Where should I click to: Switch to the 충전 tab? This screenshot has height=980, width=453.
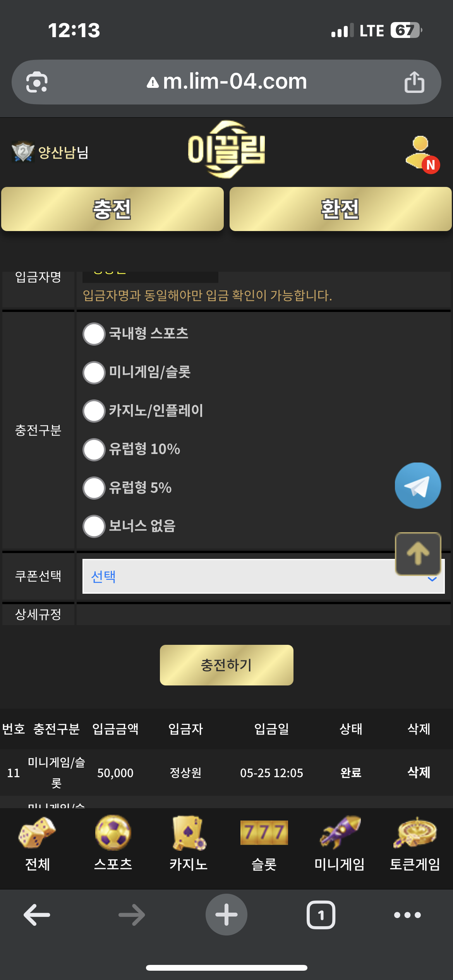point(113,209)
